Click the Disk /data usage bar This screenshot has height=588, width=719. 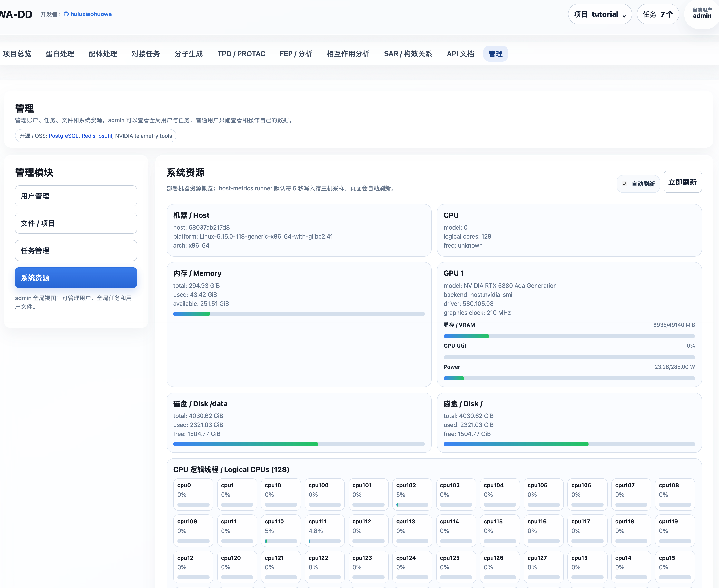pos(299,444)
